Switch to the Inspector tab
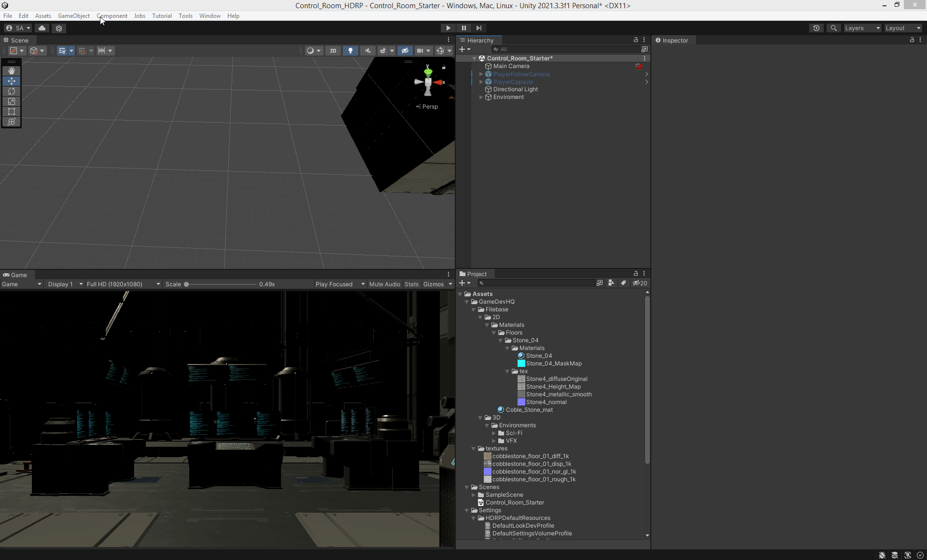Image resolution: width=927 pixels, height=560 pixels. 674,41
